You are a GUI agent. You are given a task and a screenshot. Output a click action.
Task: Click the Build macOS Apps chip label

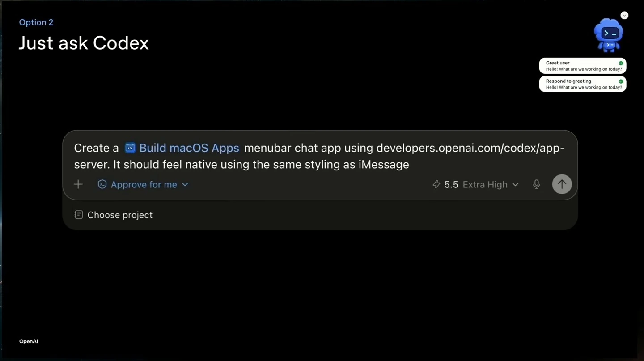tap(189, 148)
